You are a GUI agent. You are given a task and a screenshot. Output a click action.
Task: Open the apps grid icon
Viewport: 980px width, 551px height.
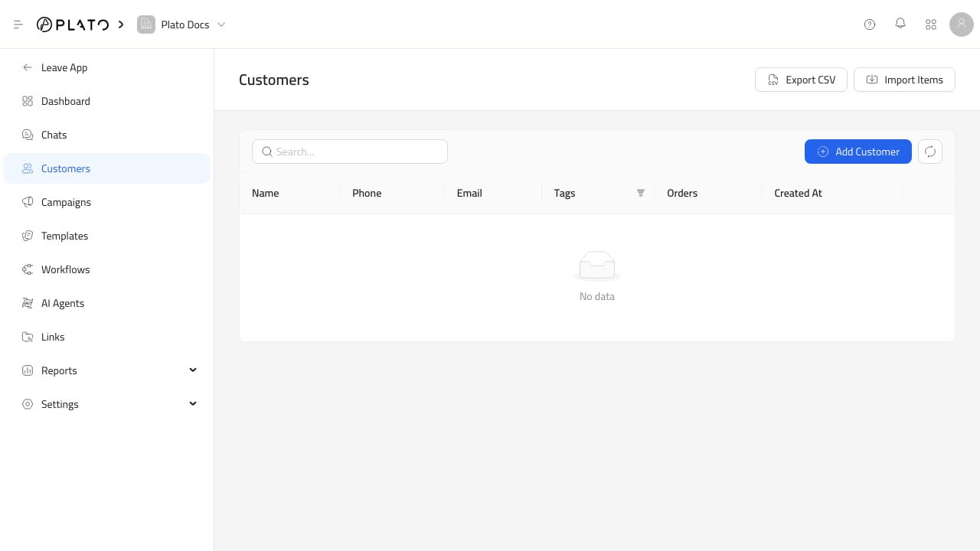click(x=931, y=24)
